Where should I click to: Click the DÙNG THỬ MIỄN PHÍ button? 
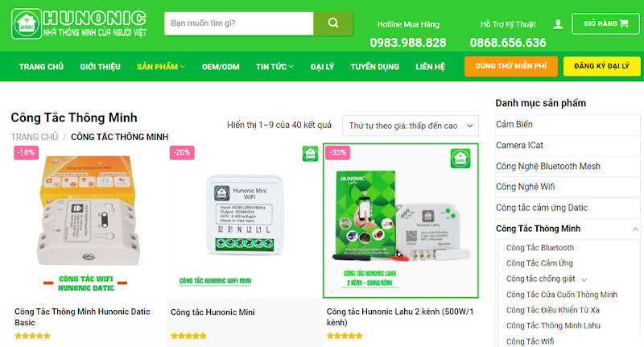(511, 66)
